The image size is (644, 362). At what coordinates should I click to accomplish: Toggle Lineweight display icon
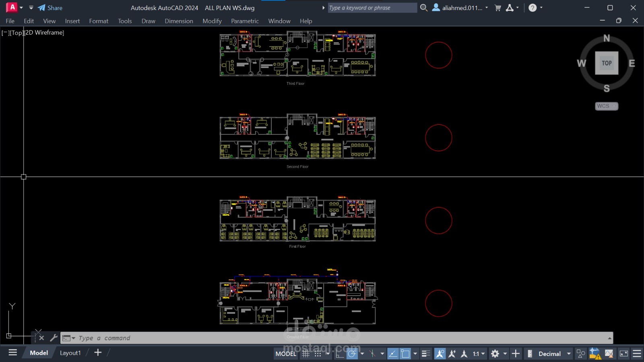[x=426, y=354]
